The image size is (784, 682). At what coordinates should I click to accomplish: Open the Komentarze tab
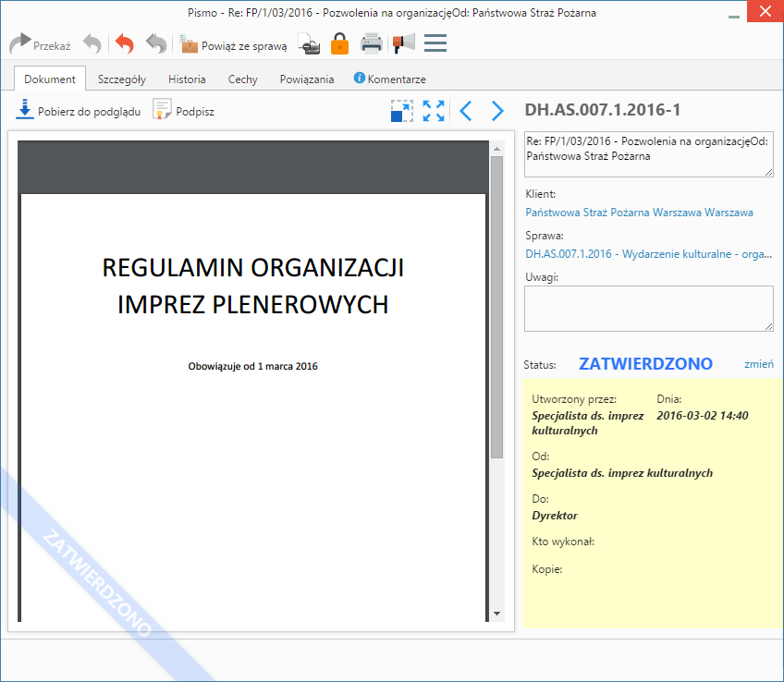click(x=389, y=79)
